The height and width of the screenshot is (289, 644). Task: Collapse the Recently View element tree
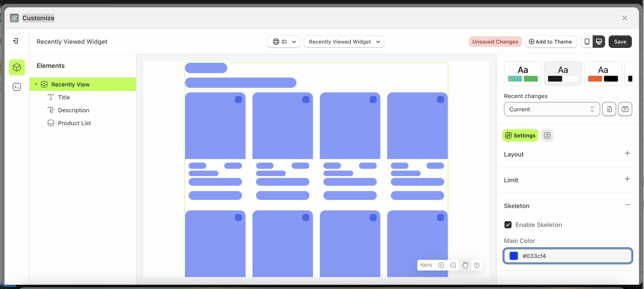36,84
